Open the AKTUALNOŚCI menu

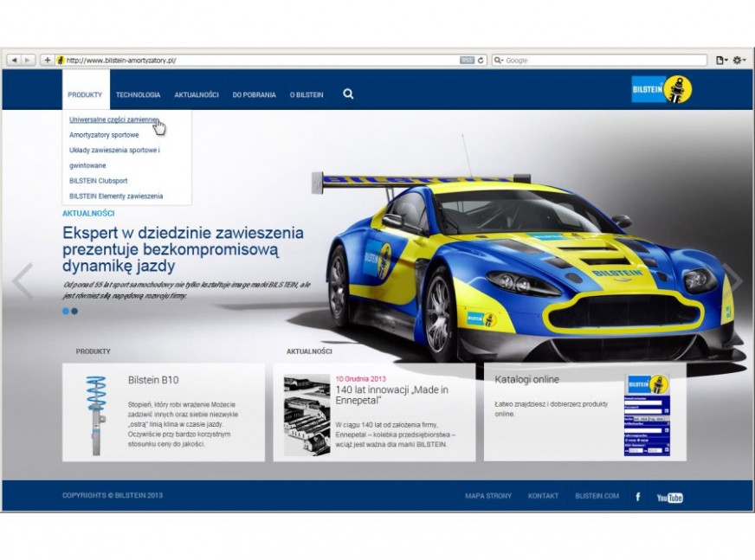click(197, 95)
